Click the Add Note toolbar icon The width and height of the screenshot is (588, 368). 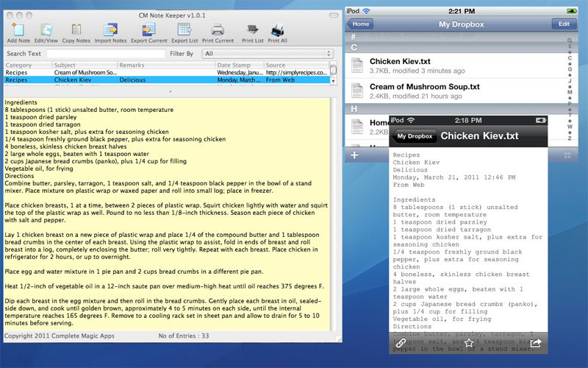(x=18, y=30)
